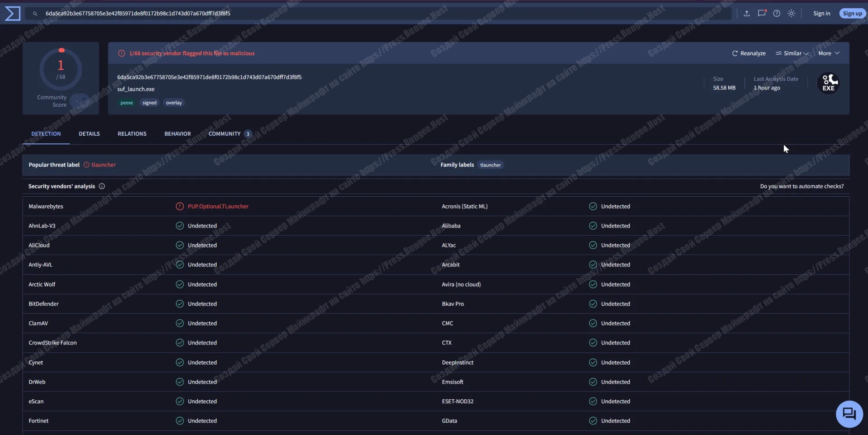The width and height of the screenshot is (868, 435).
Task: Click the peexe tag
Action: (127, 103)
